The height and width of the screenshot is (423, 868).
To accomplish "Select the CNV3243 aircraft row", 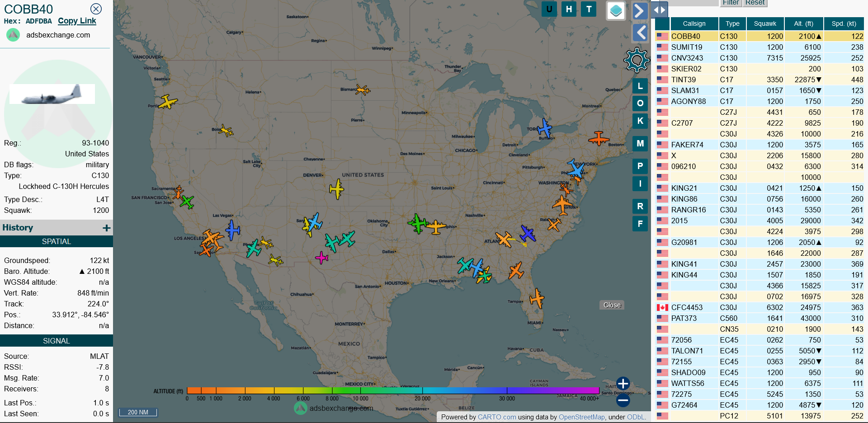I will point(759,58).
